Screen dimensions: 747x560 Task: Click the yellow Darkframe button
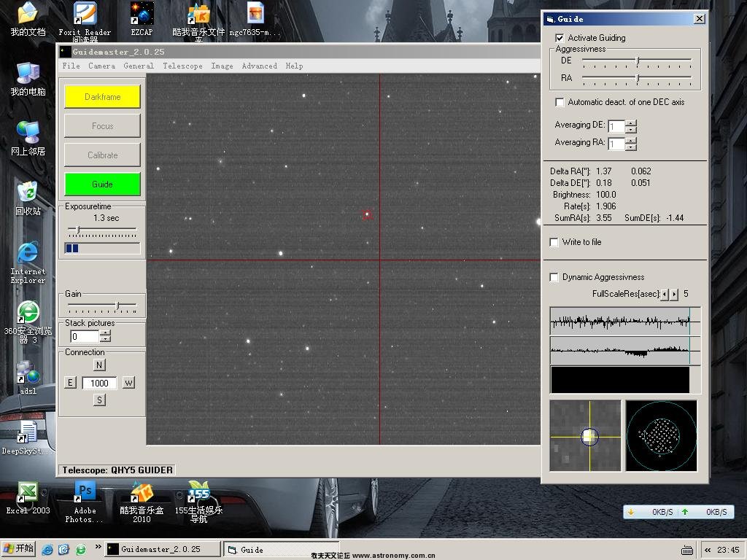click(102, 97)
